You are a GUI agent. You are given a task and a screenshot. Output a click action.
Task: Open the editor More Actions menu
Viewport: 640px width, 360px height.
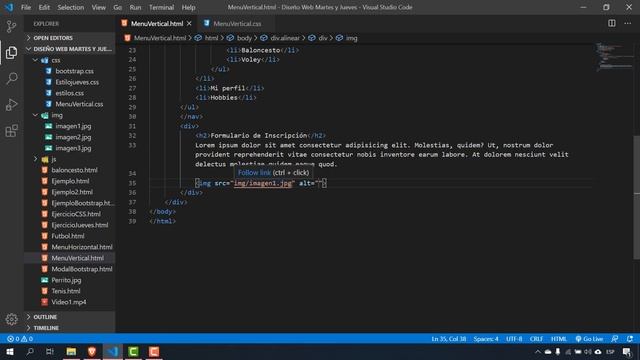click(x=627, y=23)
